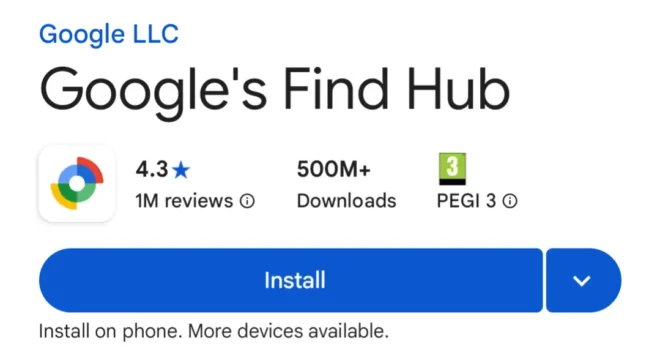Tap the "reviews" word under rating
This screenshot has height=360, width=660.
click(x=199, y=201)
